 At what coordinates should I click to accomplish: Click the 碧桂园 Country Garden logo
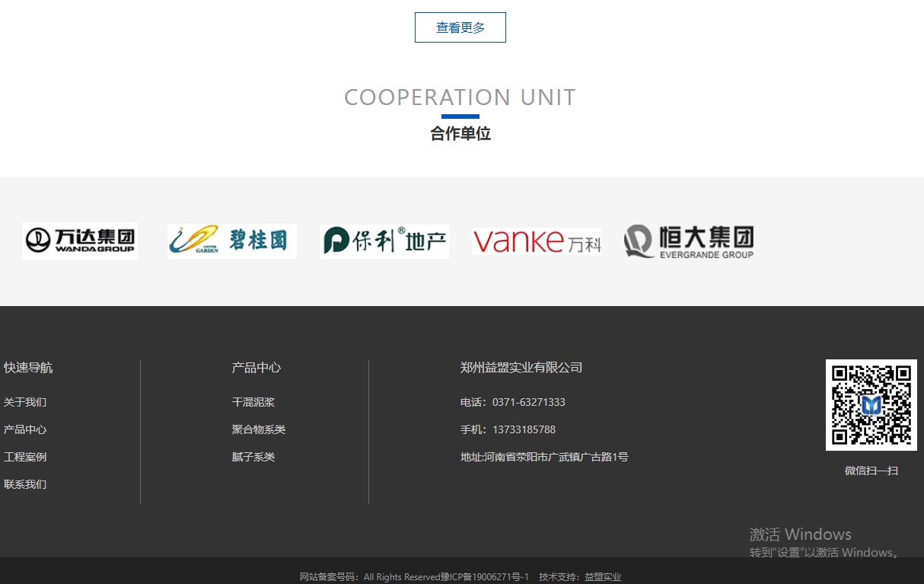pyautogui.click(x=231, y=241)
